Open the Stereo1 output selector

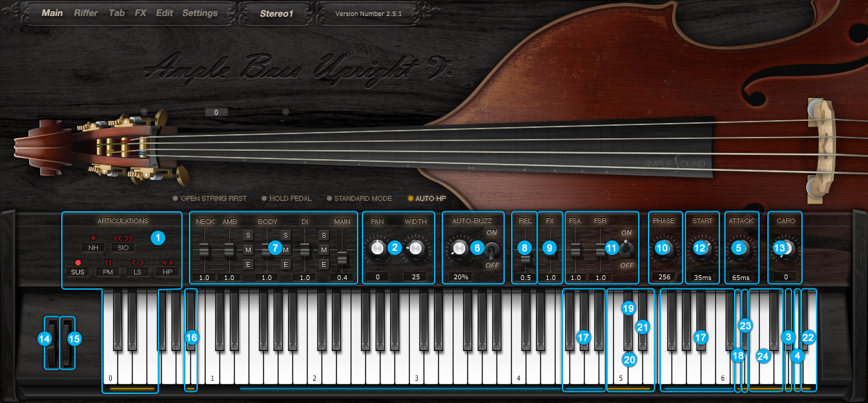(277, 13)
